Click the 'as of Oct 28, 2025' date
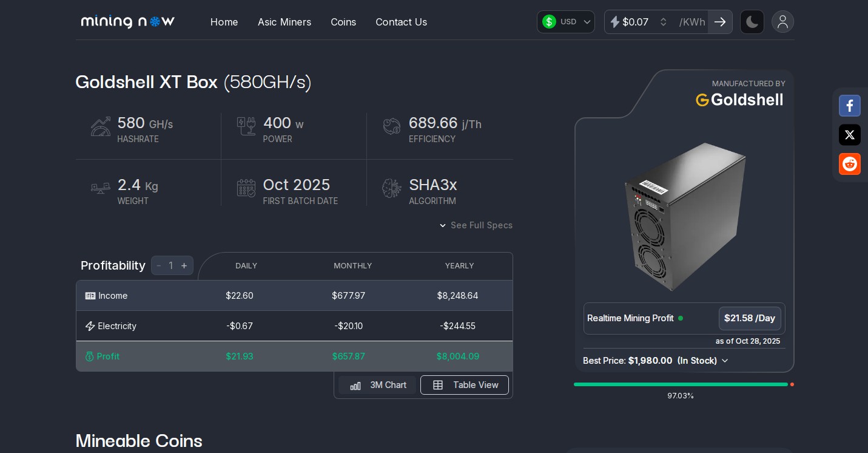This screenshot has width=868, height=453. [748, 341]
